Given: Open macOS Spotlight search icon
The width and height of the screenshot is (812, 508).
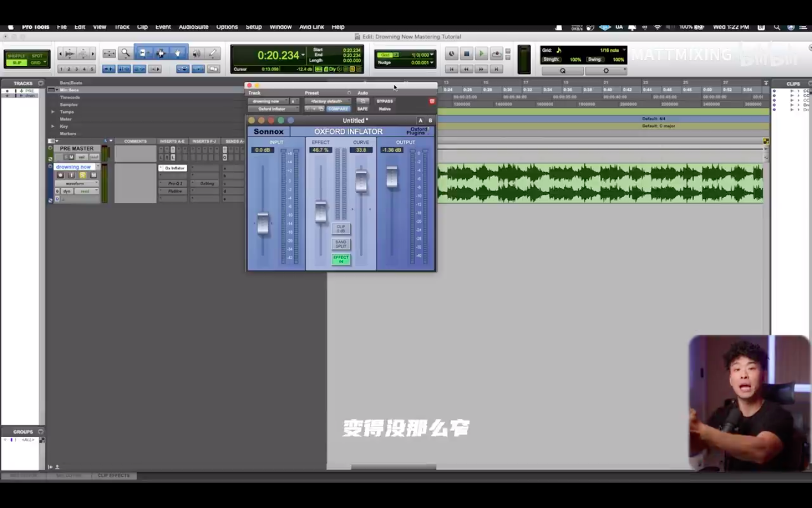Looking at the screenshot, I should pyautogui.click(x=776, y=27).
